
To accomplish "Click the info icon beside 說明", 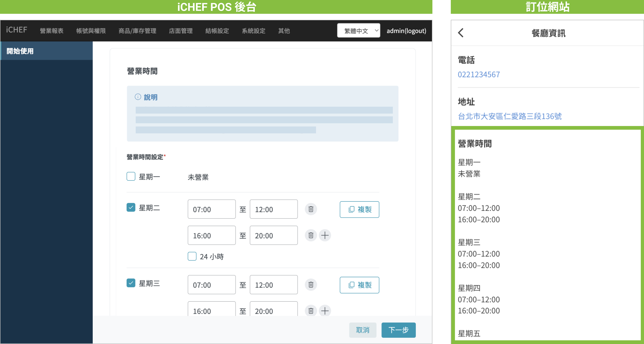I will point(138,97).
